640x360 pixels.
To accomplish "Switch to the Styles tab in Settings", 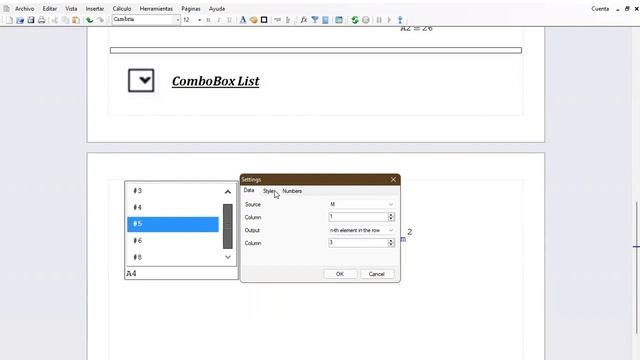I will tap(269, 191).
